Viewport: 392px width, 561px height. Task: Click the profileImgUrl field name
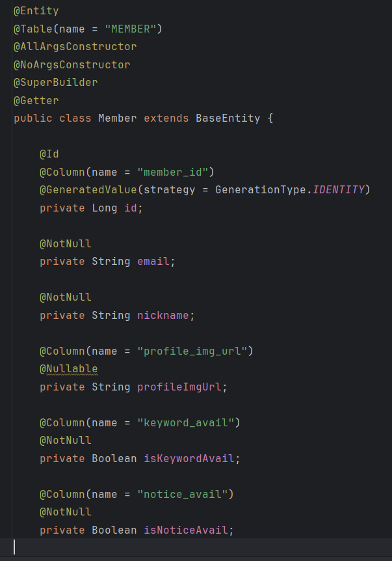tap(179, 387)
